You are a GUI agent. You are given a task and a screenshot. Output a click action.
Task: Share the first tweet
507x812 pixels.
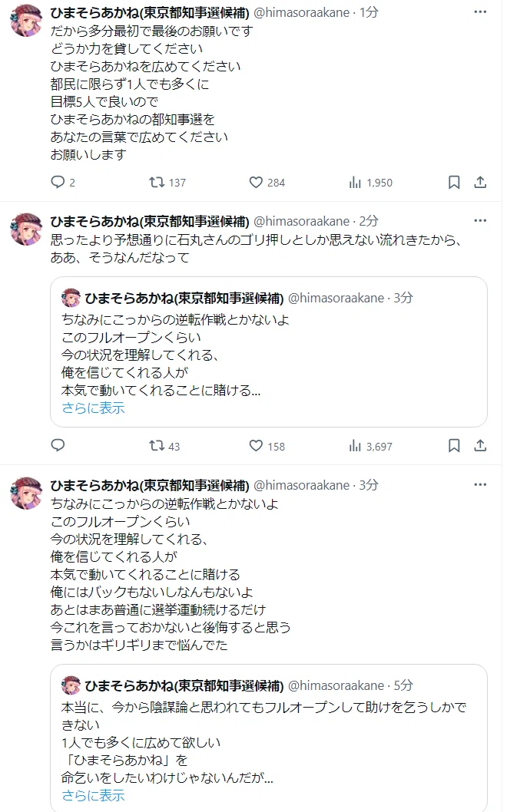coord(481,183)
